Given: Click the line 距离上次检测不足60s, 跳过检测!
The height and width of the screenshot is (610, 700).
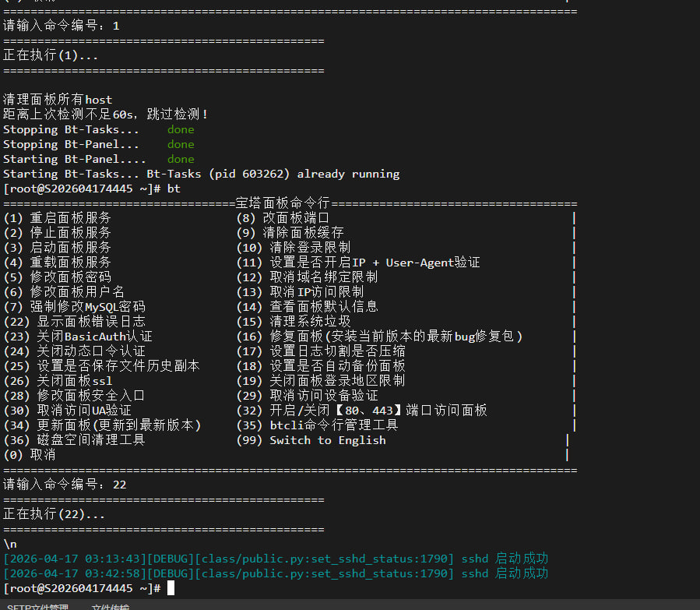Looking at the screenshot, I should (105, 115).
